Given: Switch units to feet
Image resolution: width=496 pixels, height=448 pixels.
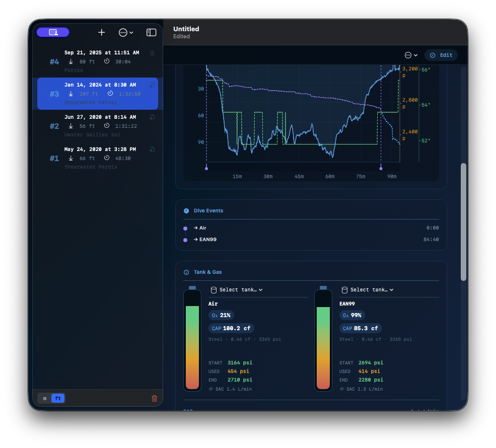Looking at the screenshot, I should [x=58, y=399].
